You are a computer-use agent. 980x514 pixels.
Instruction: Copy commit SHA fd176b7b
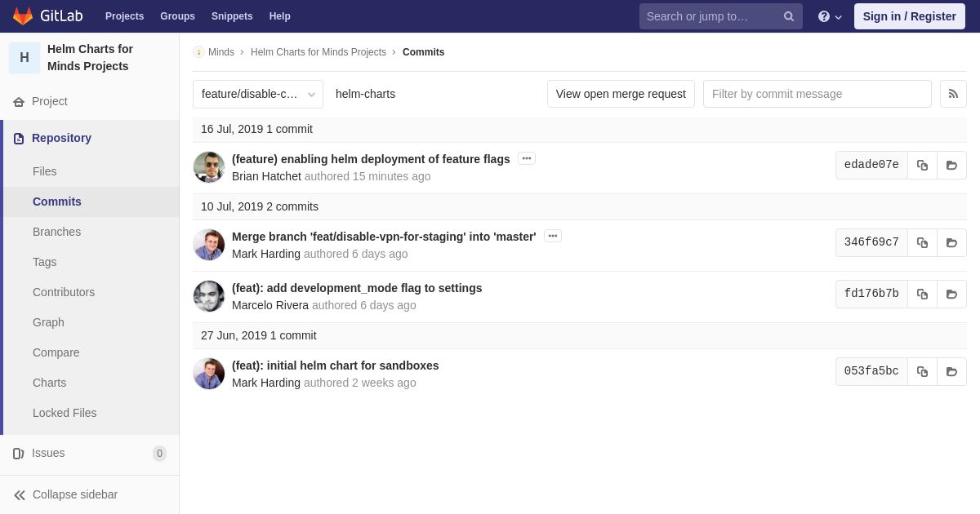coord(922,294)
